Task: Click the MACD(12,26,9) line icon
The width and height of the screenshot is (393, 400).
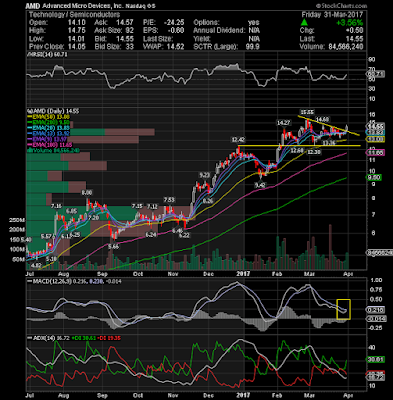Action: [29, 282]
